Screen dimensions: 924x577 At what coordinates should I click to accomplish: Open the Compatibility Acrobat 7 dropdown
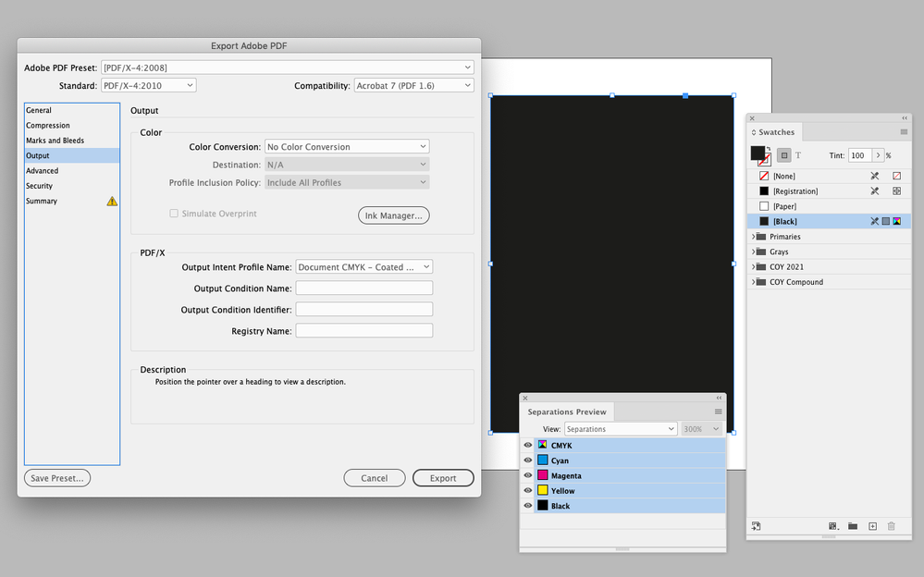pyautogui.click(x=413, y=85)
